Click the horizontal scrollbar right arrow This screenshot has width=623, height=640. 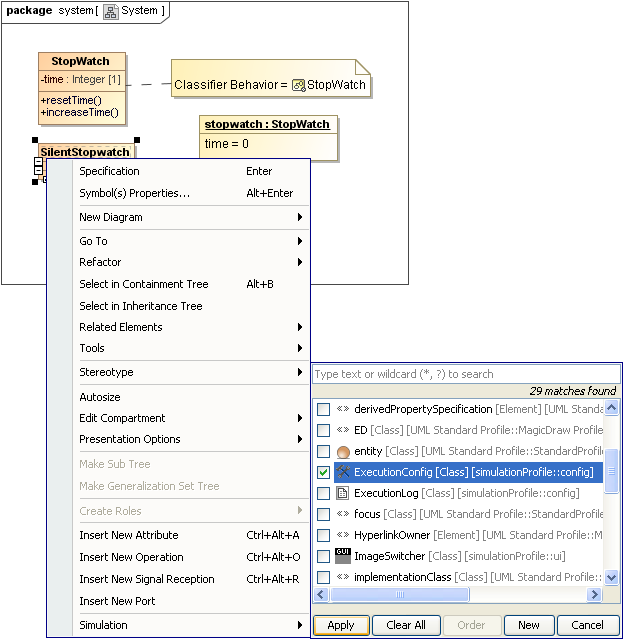point(594,594)
